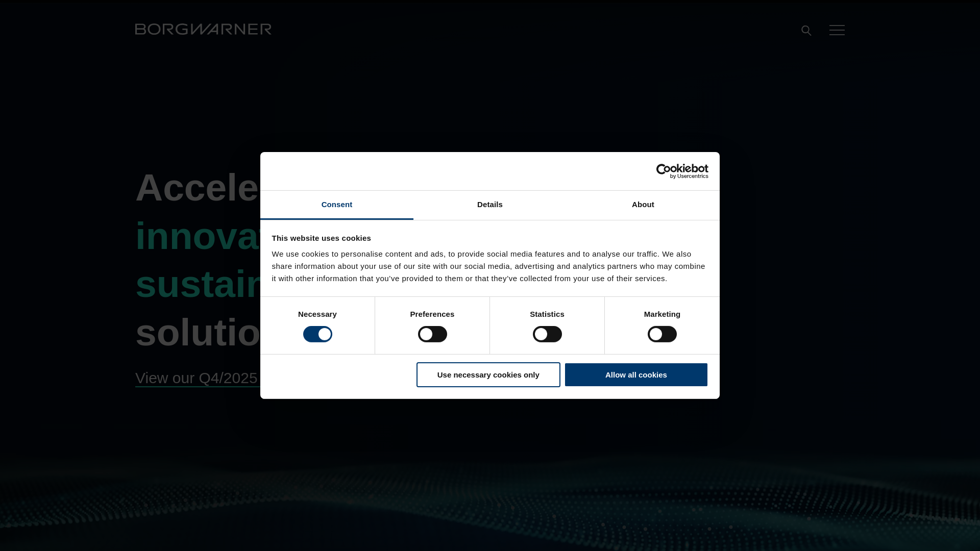
Task: Switch to the Details tab
Action: (x=490, y=205)
